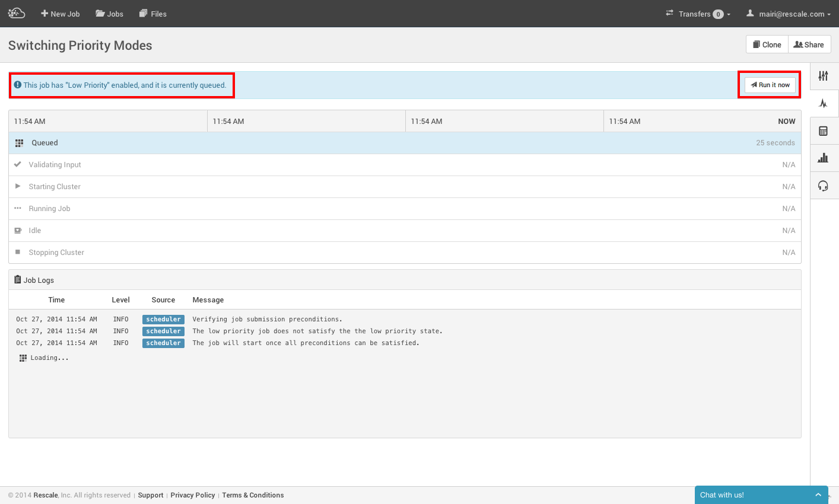Screen dimensions: 839x504
Task: Open the Support link in footer
Action: click(x=151, y=495)
